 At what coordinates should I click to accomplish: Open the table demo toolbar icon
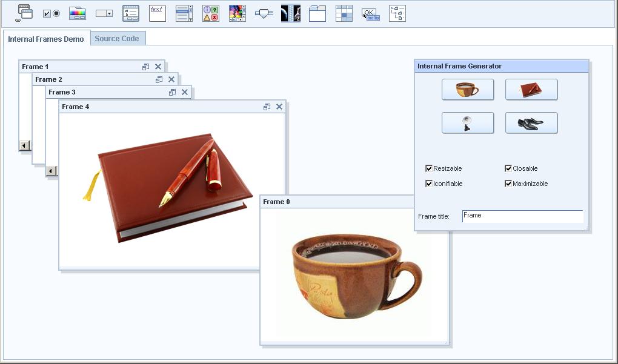click(344, 13)
